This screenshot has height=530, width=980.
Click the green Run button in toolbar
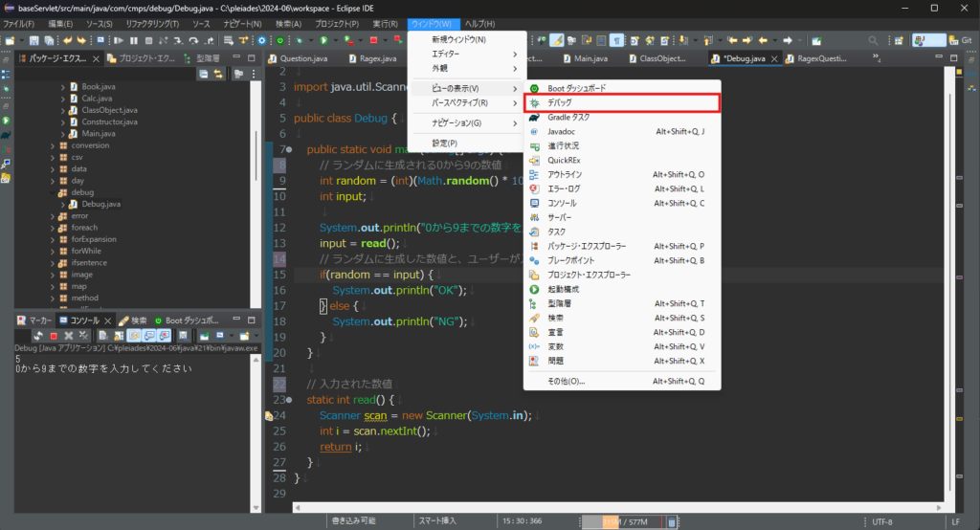(323, 40)
